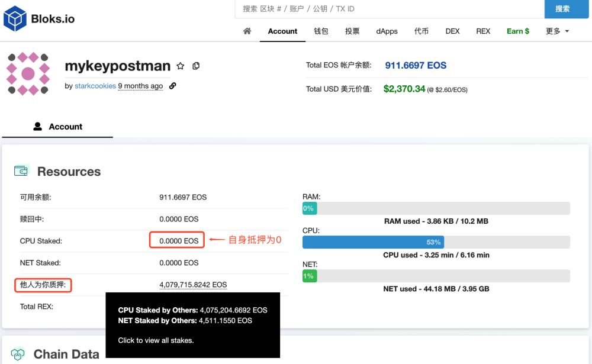Open the dApps navigation item
Screen dimensions: 592x364
pos(387,31)
